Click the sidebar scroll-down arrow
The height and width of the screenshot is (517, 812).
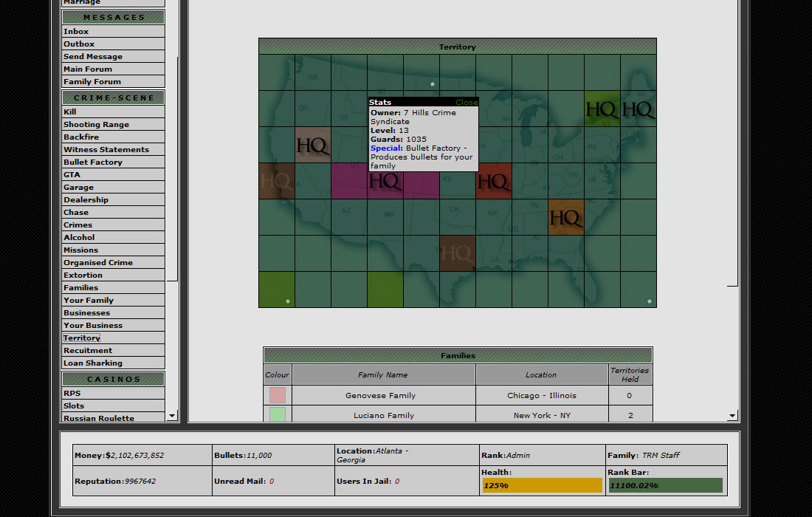pyautogui.click(x=172, y=416)
